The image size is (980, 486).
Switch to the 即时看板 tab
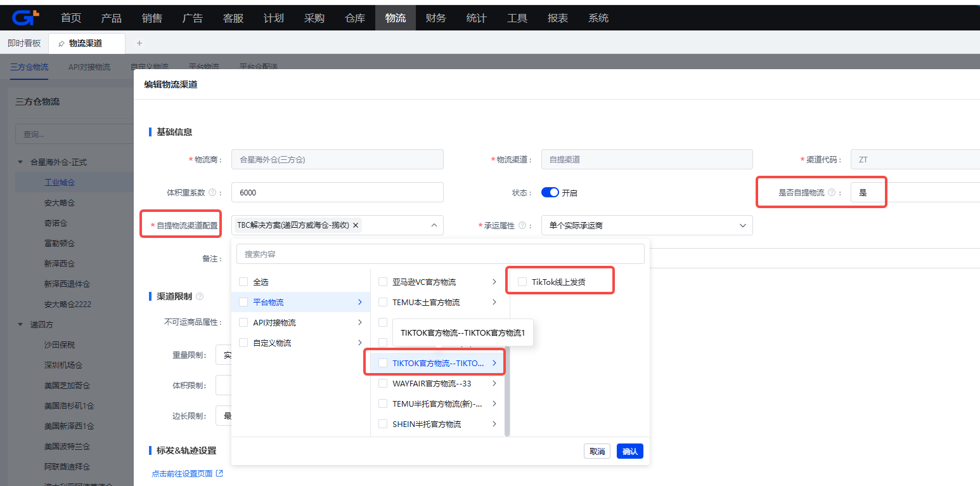click(x=24, y=43)
